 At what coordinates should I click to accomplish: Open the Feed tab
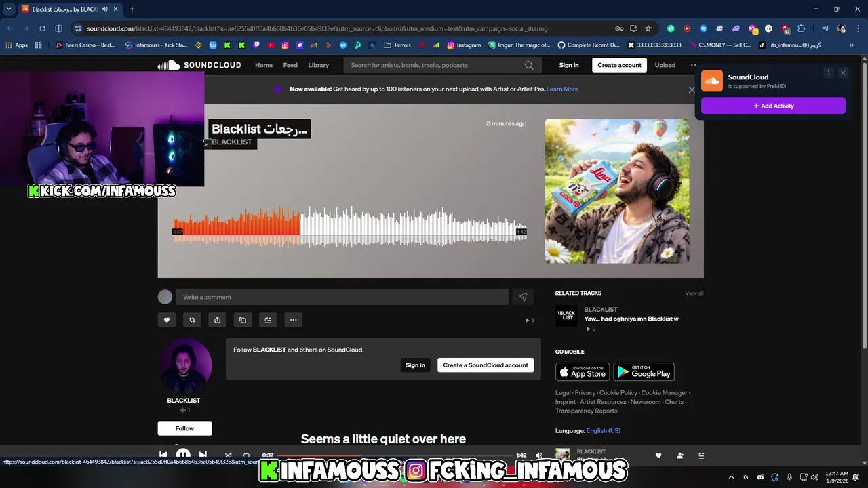tap(290, 65)
